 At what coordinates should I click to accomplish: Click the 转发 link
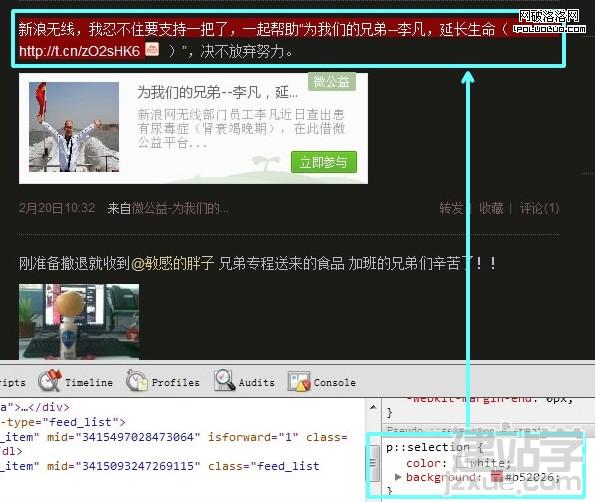point(451,208)
